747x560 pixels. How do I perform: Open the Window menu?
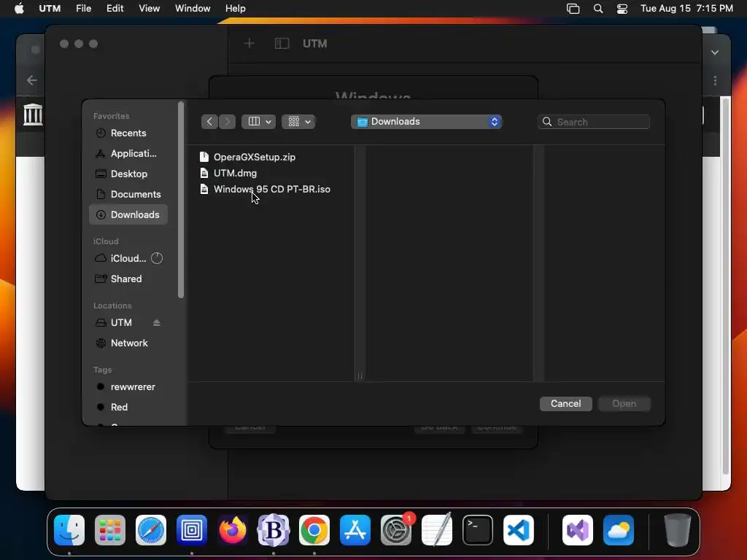pyautogui.click(x=193, y=9)
